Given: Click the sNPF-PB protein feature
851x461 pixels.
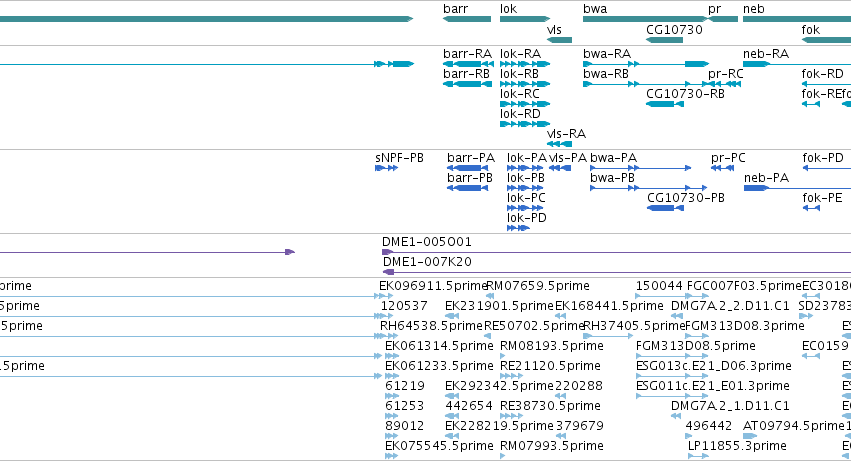Looking at the screenshot, I should point(386,168).
